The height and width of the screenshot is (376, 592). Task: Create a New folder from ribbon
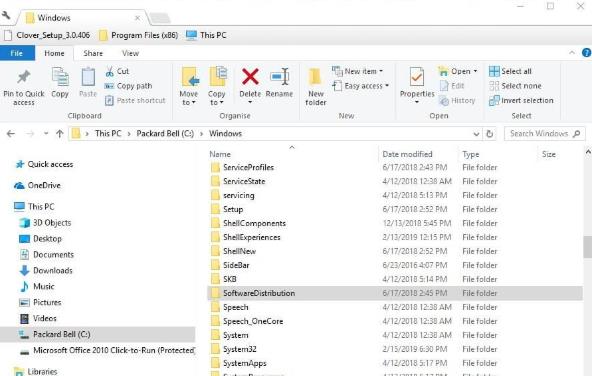(316, 87)
